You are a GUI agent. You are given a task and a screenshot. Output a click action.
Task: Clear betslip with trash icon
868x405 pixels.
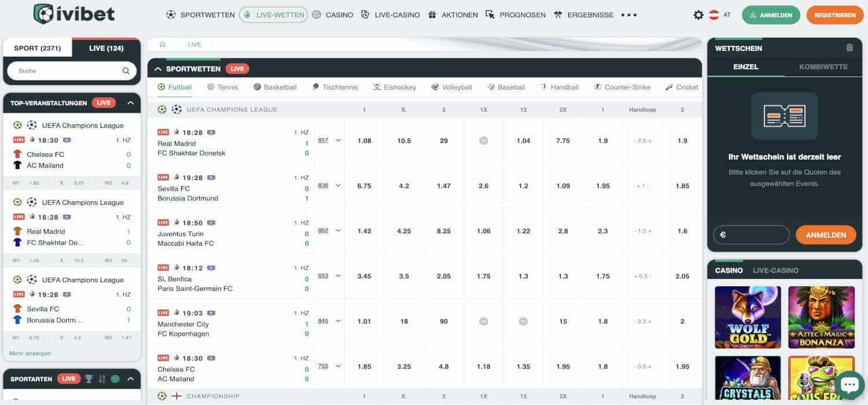point(849,48)
